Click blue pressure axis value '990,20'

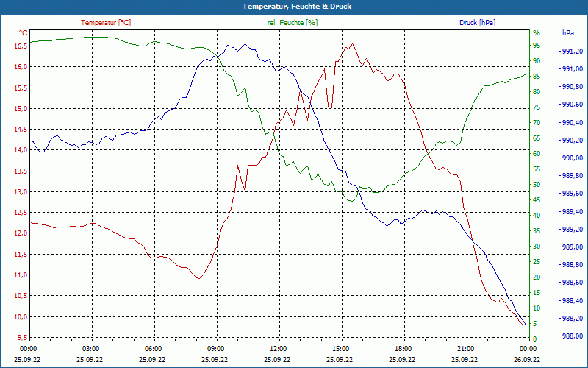573,140
